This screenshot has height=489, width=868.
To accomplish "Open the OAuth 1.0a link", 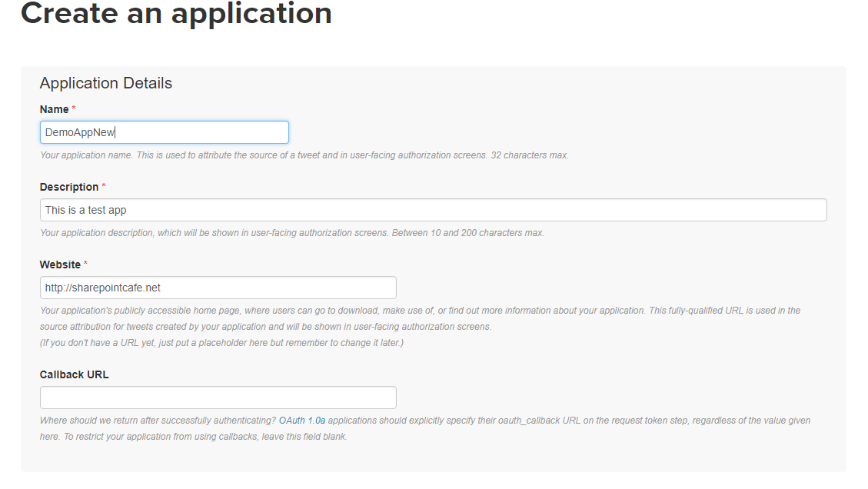I will click(x=302, y=421).
